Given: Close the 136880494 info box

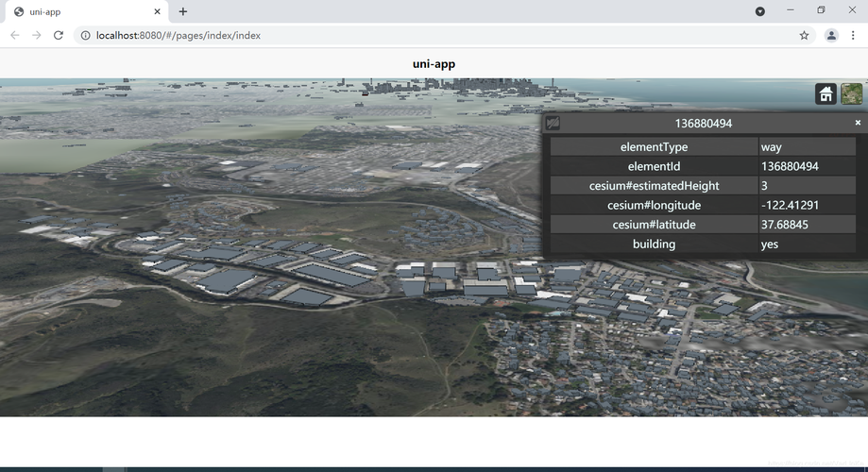Looking at the screenshot, I should pyautogui.click(x=858, y=123).
